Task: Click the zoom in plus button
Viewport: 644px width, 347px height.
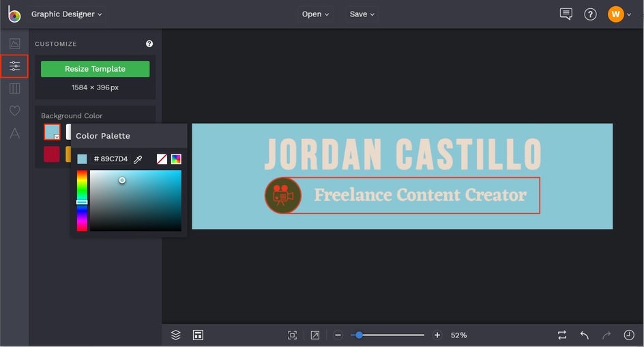Action: coord(437,335)
